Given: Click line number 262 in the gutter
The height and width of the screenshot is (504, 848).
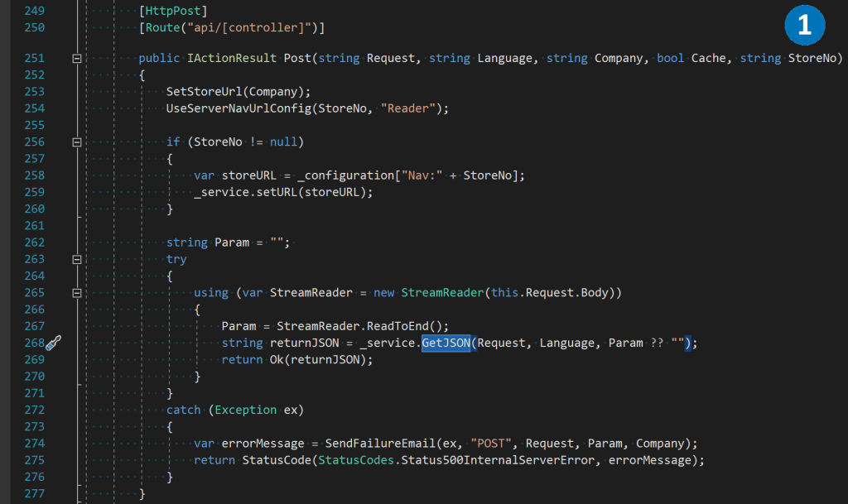Looking at the screenshot, I should [x=34, y=242].
